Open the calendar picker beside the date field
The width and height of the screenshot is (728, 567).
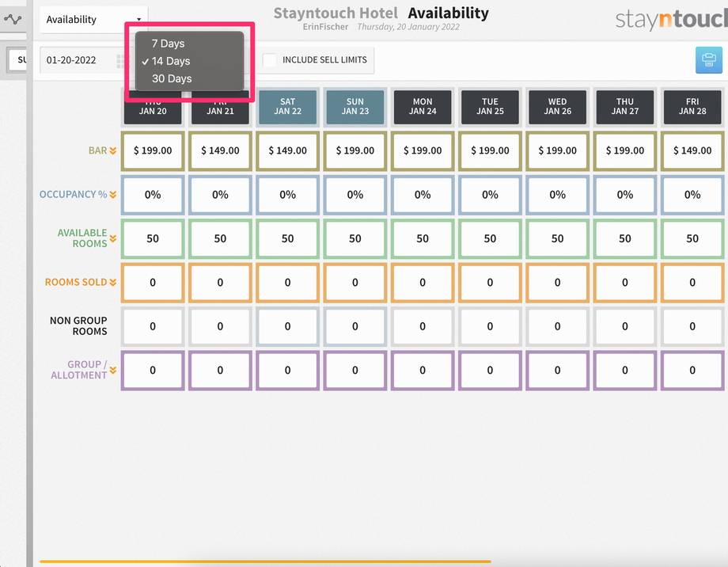pyautogui.click(x=121, y=60)
